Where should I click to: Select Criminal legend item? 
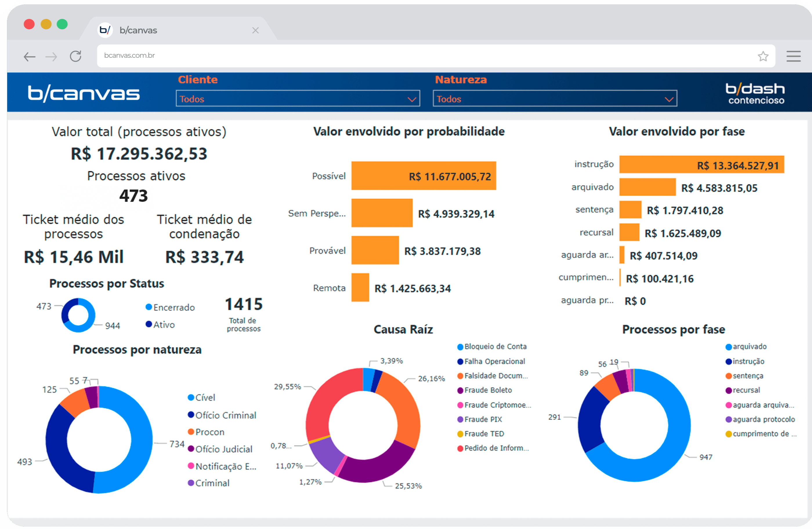click(x=209, y=483)
